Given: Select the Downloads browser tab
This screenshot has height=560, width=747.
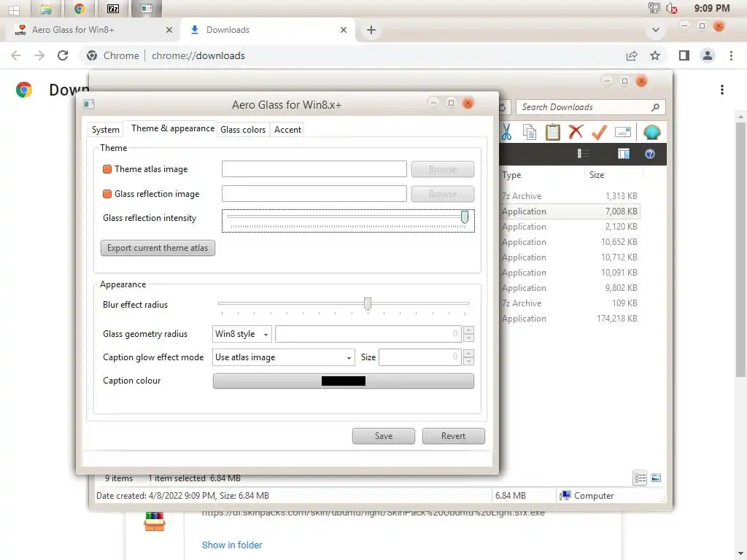Looking at the screenshot, I should coord(267,29).
